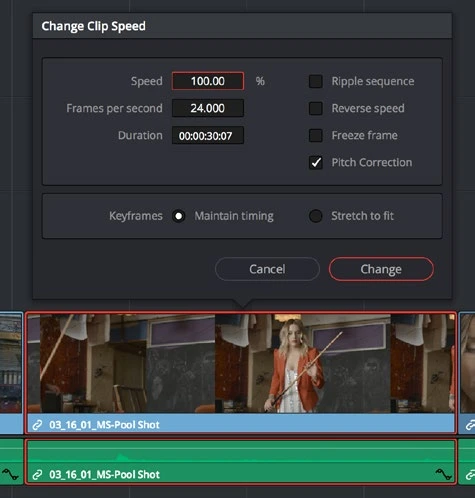Click the 03_16_01_MS-Pool Shot audio clip name
The height and width of the screenshot is (498, 475).
pyautogui.click(x=104, y=474)
